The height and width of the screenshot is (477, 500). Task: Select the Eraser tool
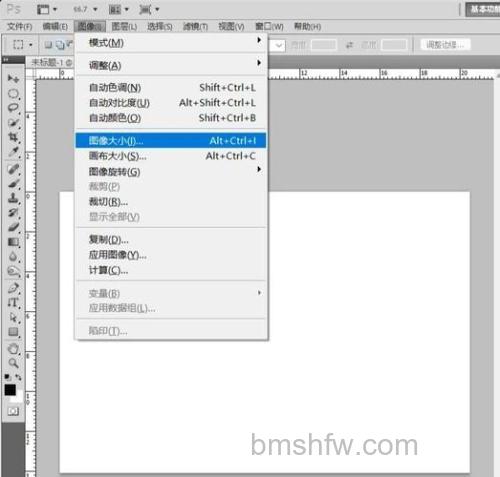click(x=13, y=227)
